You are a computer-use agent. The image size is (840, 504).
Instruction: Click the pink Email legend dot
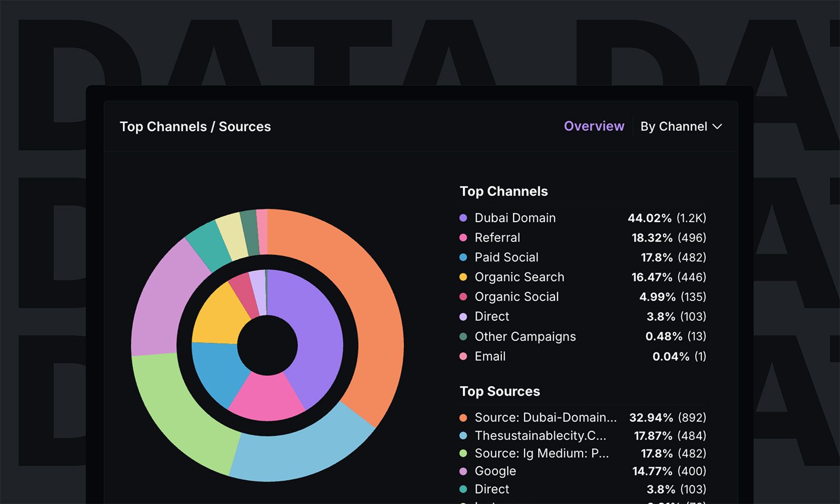click(x=464, y=356)
